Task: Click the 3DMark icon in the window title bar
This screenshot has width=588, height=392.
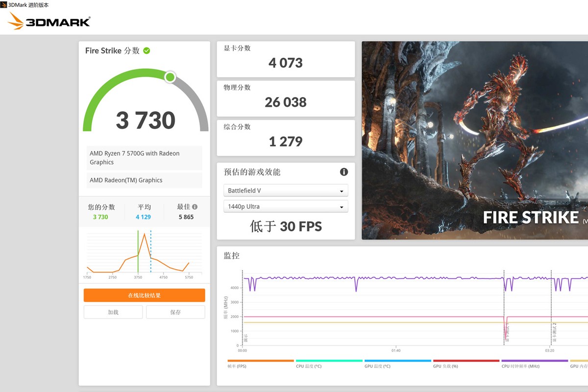Action: tap(4, 5)
